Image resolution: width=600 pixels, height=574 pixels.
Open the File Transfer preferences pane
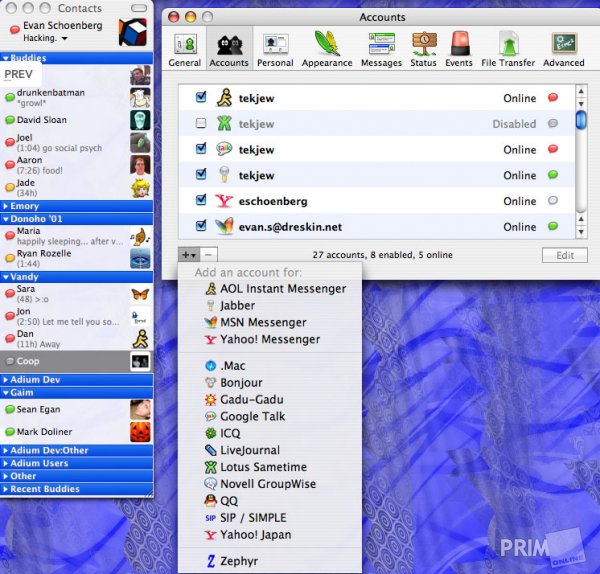[x=508, y=49]
